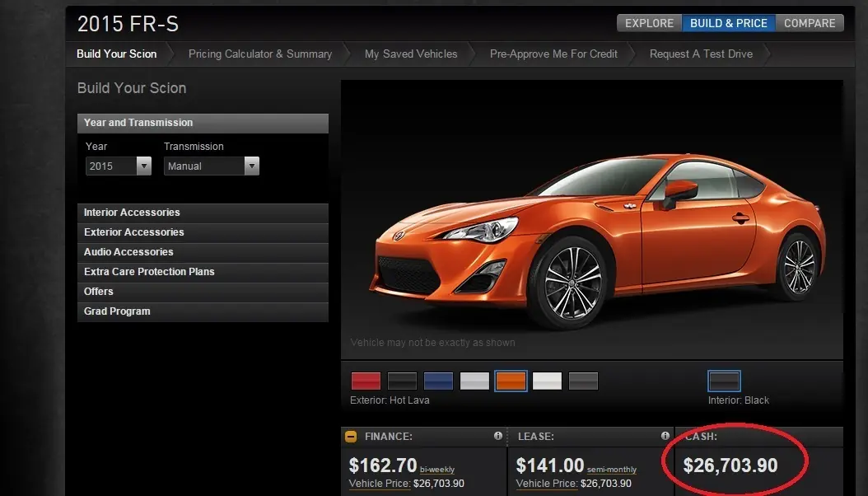This screenshot has height=496, width=868.
Task: Choose the silver exterior color swatch
Action: coord(475,381)
